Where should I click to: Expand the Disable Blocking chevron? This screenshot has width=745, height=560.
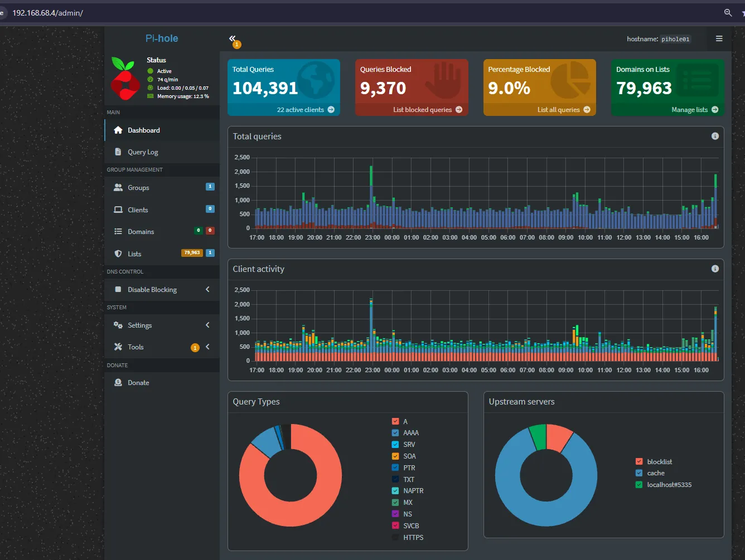coord(207,289)
